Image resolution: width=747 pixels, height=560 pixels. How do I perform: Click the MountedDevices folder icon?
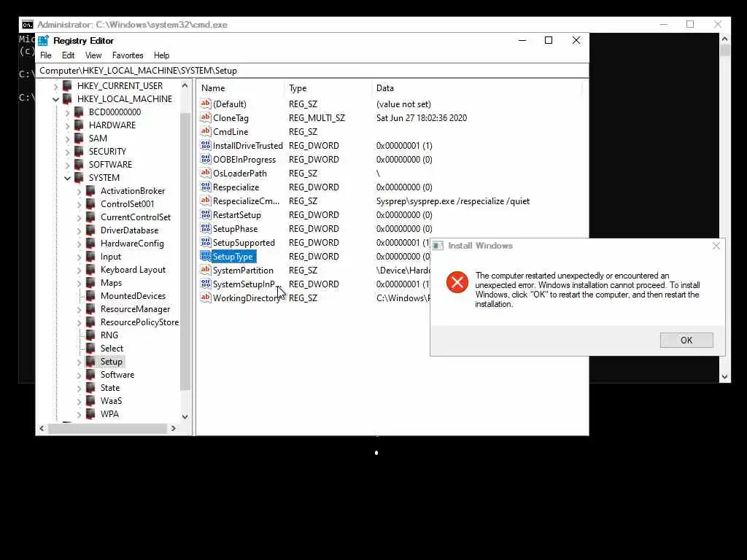[x=90, y=296]
